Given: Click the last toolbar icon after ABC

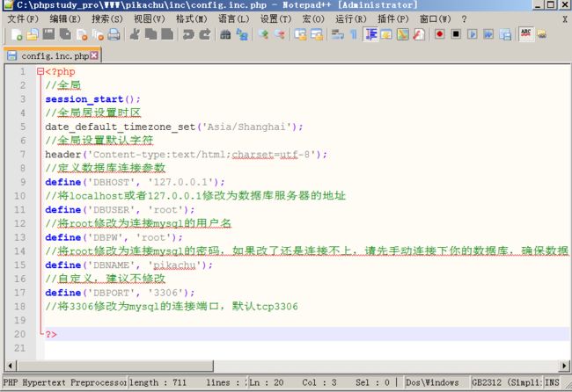Looking at the screenshot, I should point(542,34).
